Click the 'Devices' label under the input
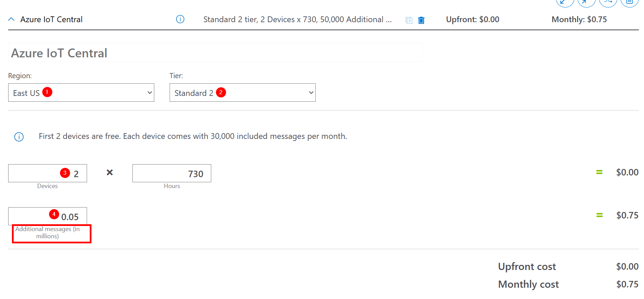This screenshot has height=299, width=644. tap(47, 186)
